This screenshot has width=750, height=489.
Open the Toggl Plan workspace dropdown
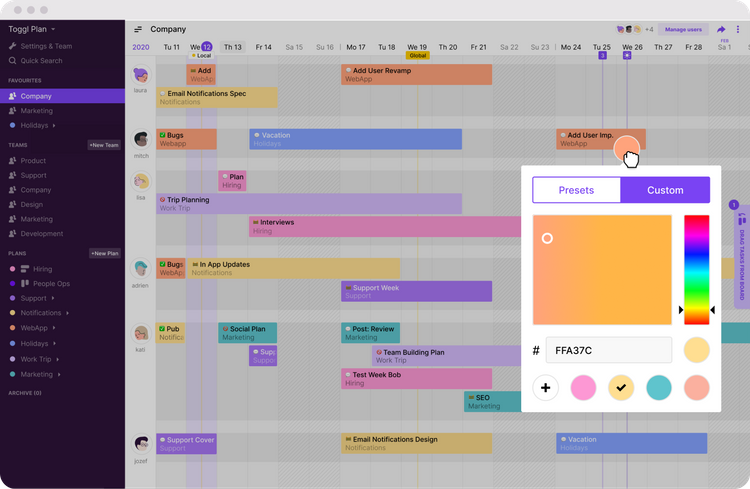pyautogui.click(x=32, y=29)
